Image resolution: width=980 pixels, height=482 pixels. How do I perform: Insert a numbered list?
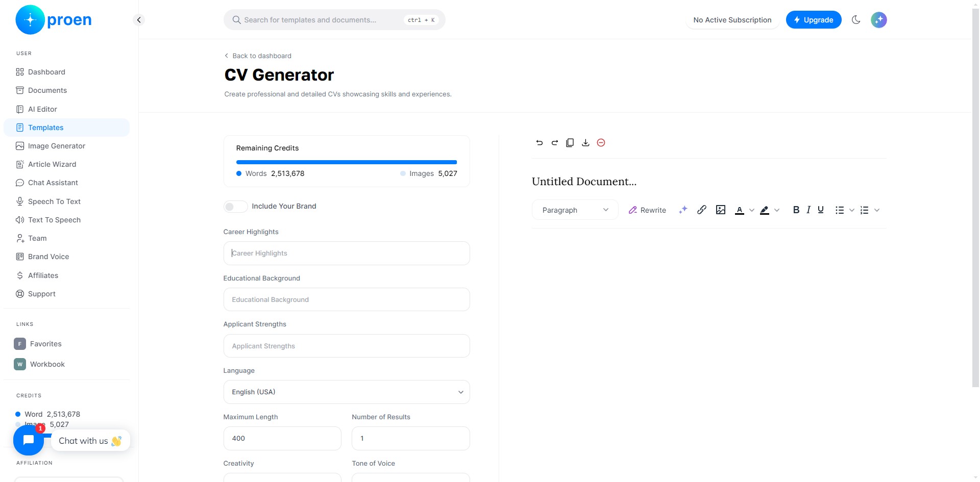865,210
